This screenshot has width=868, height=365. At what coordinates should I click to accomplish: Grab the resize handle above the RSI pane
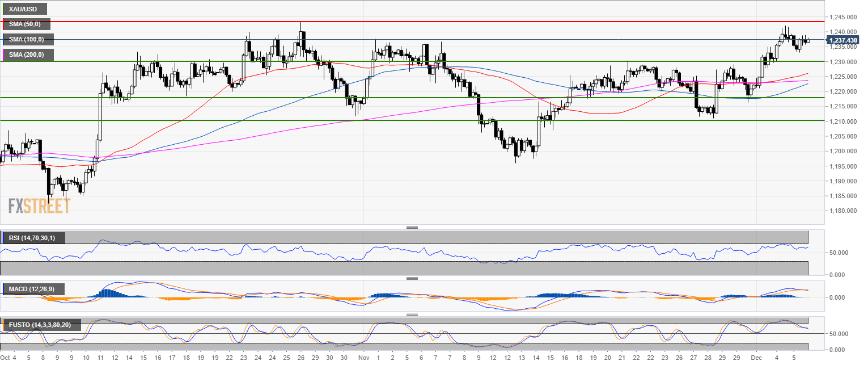coord(412,227)
